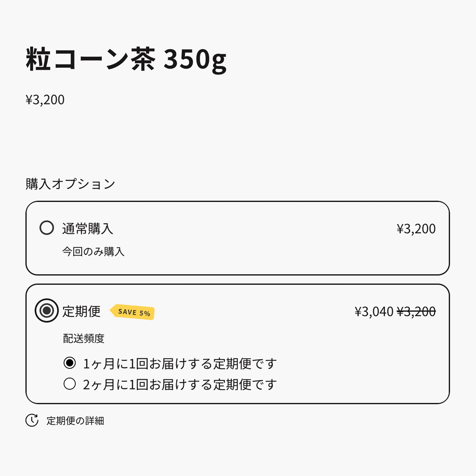476x476 pixels.
Task: Choose the 1ヶ月に1回 delivery frequency radio
Action: tap(69, 363)
